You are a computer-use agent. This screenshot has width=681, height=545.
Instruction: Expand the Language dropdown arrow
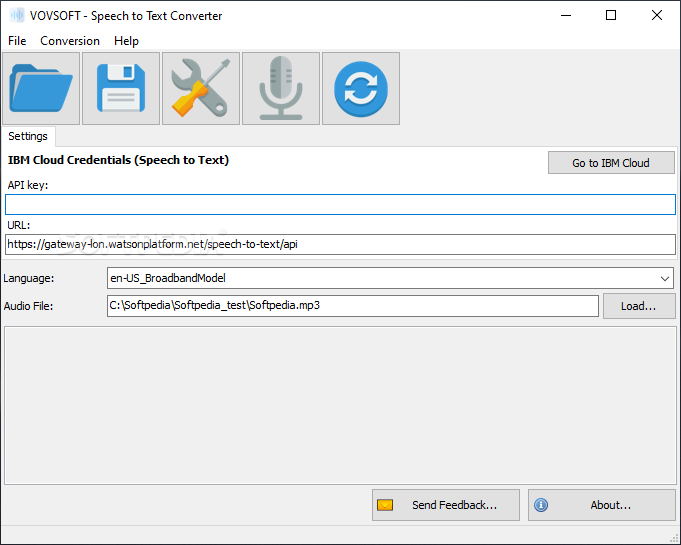(664, 278)
